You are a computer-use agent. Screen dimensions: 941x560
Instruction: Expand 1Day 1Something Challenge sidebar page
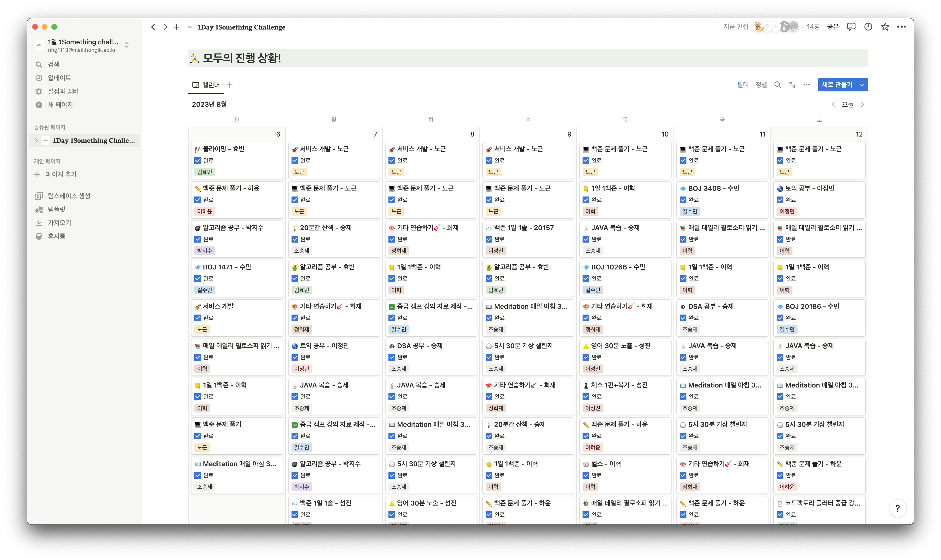pyautogui.click(x=36, y=140)
